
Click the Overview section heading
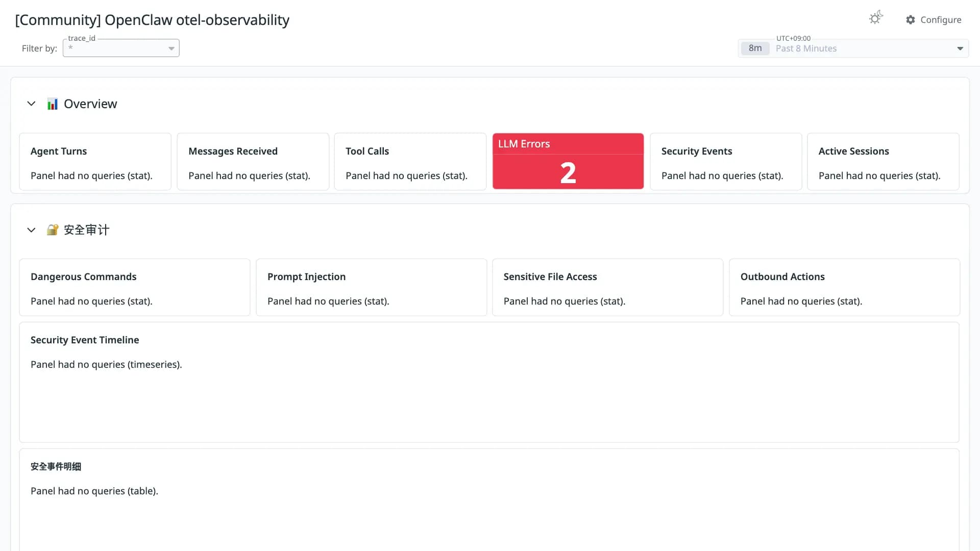tap(90, 104)
